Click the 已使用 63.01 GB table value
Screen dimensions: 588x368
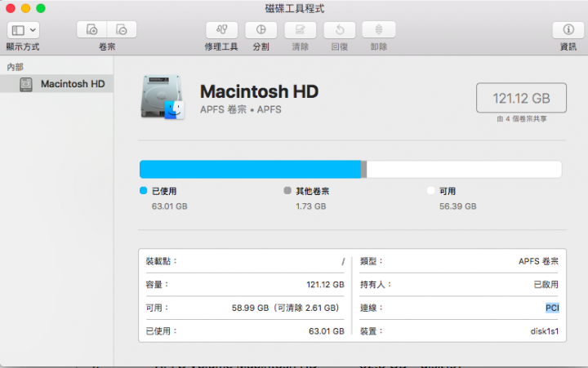326,331
